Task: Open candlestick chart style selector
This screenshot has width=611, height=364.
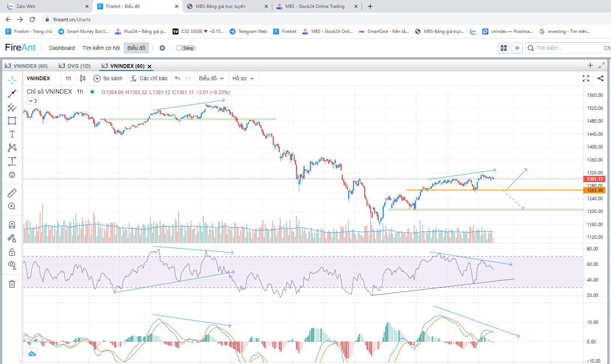Action: coord(83,78)
